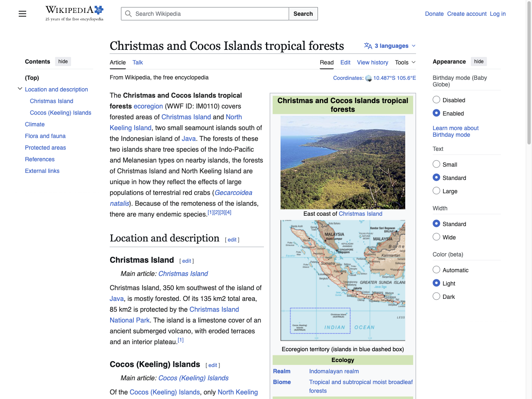Viewport: 532px width, 399px height.
Task: Open the main menu hamburger icon
Action: coord(22,14)
